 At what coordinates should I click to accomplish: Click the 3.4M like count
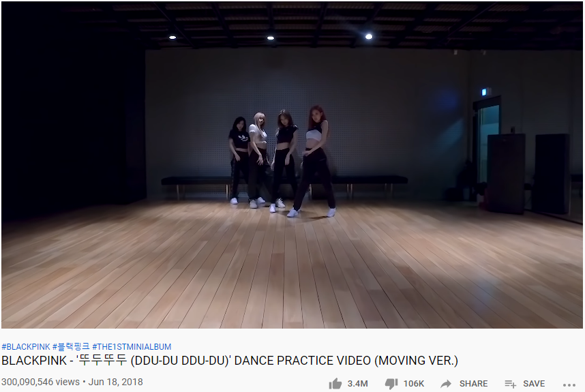[357, 384]
